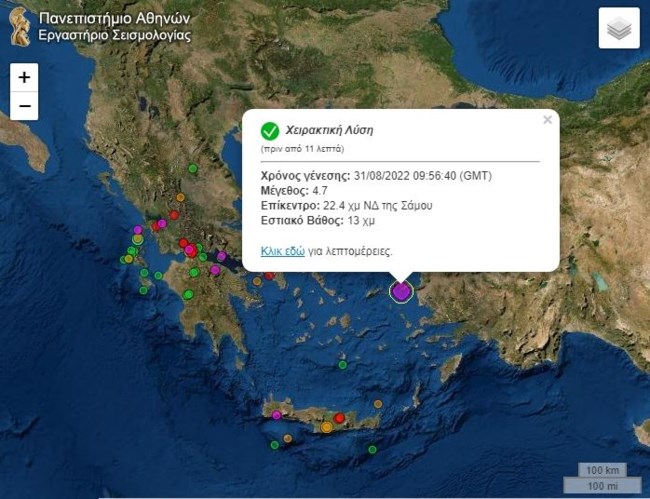Zoom in on the map

coord(24,77)
